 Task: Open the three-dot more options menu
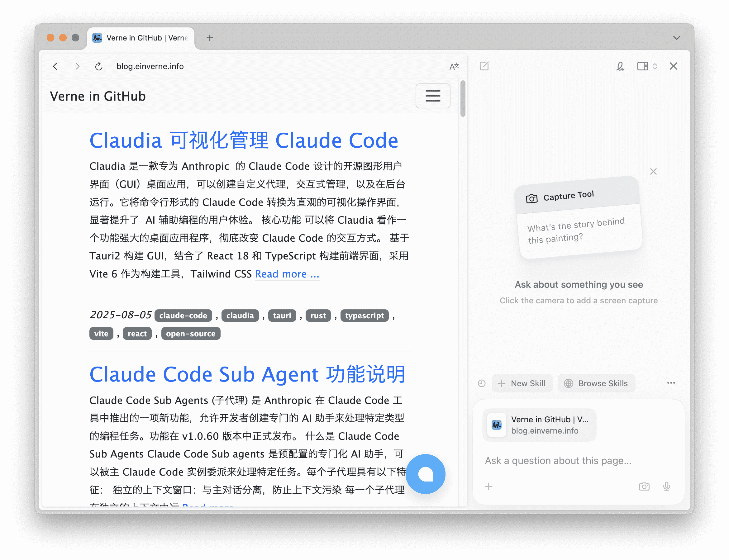[671, 383]
